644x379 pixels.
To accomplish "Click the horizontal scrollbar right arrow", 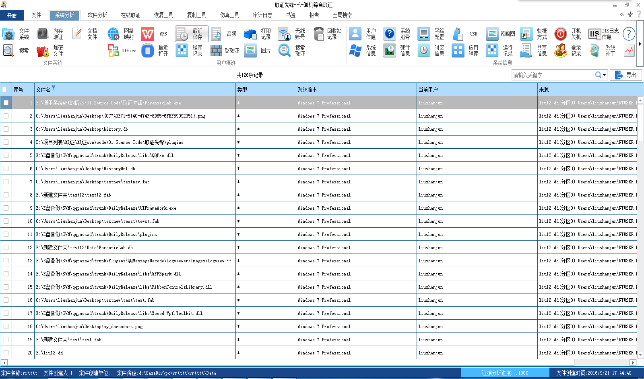I will [x=633, y=363].
